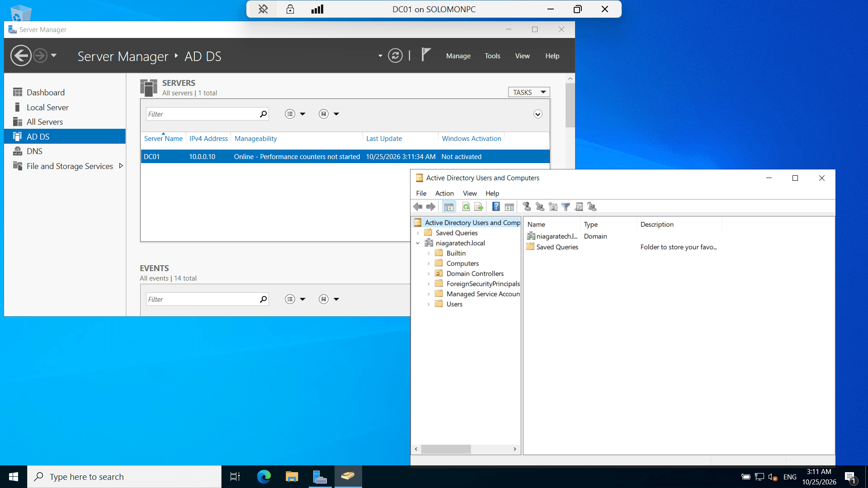The height and width of the screenshot is (488, 868).
Task: Open the File menu in Users and Computers
Action: pyautogui.click(x=421, y=193)
